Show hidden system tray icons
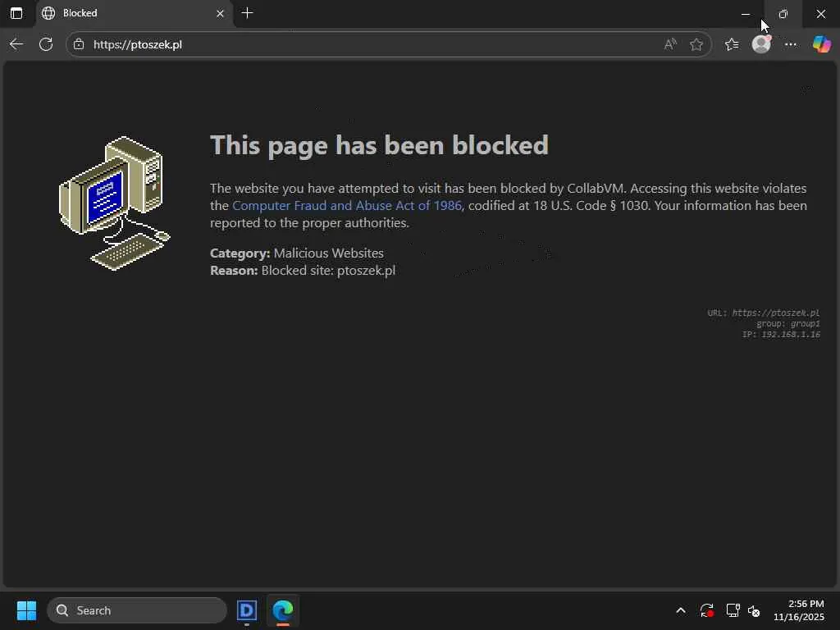The image size is (840, 630). [680, 610]
